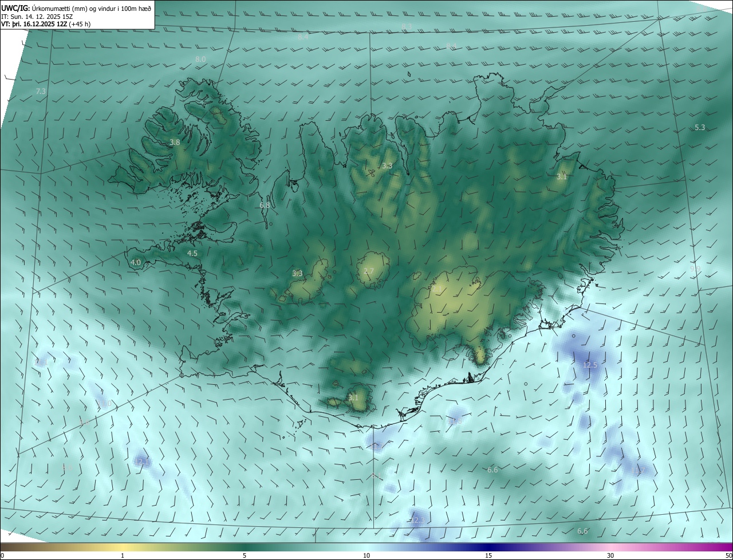The height and width of the screenshot is (560, 733).
Task: Click the 15 tick on the color scale
Action: pyautogui.click(x=488, y=555)
